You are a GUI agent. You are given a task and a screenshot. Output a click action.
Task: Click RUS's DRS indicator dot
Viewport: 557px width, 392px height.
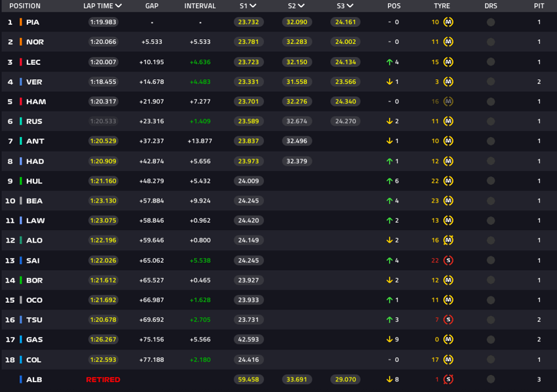pyautogui.click(x=491, y=121)
